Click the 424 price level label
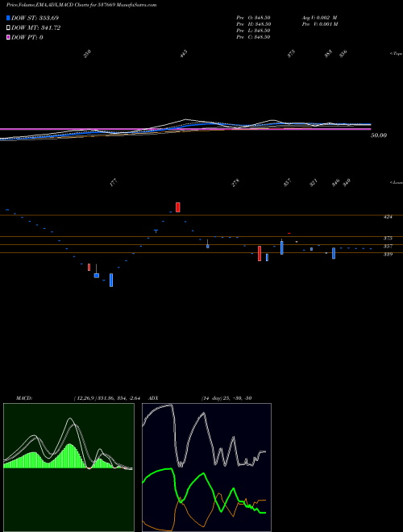 (x=388, y=217)
